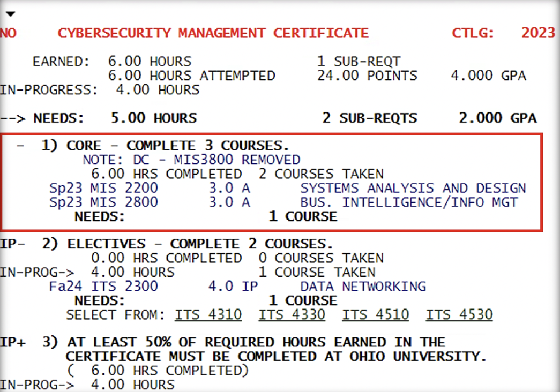Viewport: 560px width, 392px height.
Task: Click the ITS 4510 elective link
Action: tap(376, 315)
